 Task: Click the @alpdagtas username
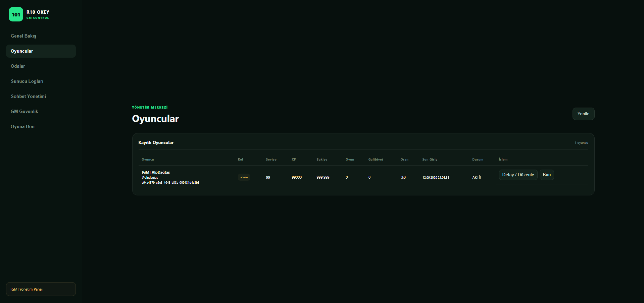coord(150,178)
